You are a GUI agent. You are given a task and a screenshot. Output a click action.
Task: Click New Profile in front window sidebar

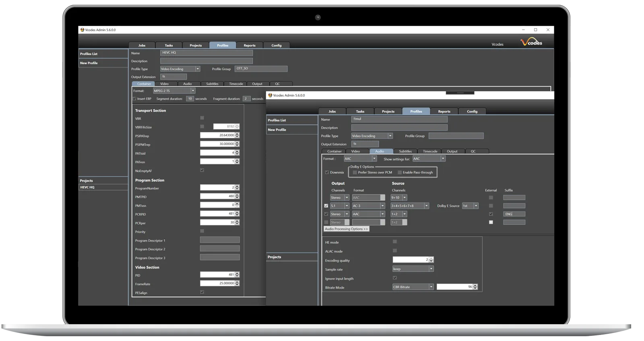(292, 130)
